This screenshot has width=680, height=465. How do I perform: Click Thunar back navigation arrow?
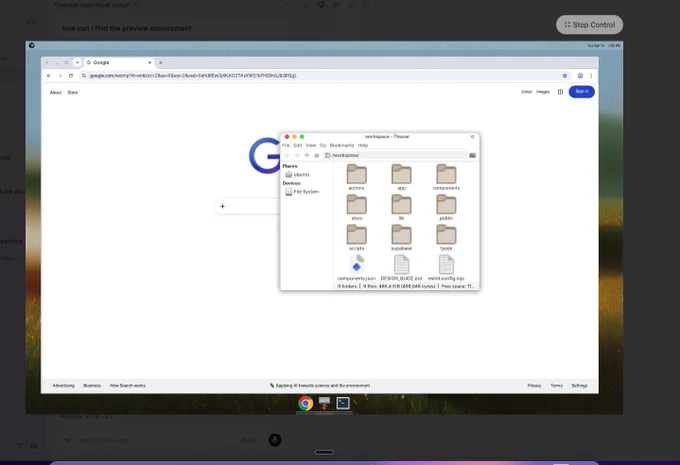coord(287,155)
